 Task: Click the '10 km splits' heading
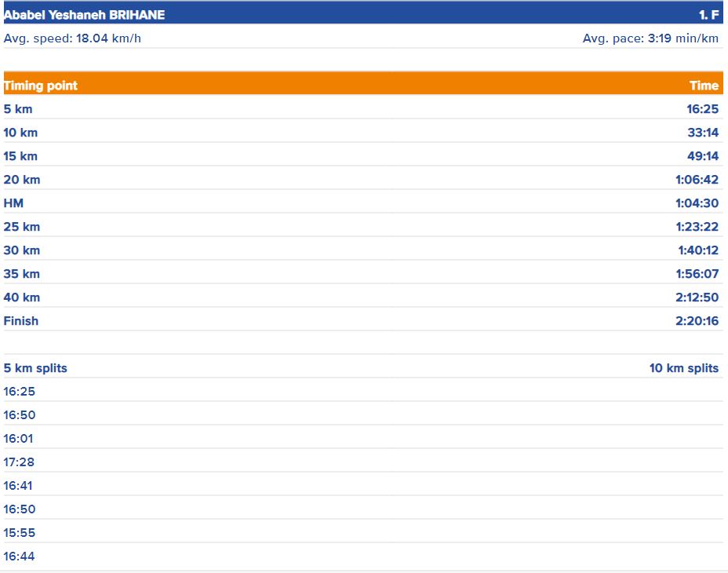(684, 368)
